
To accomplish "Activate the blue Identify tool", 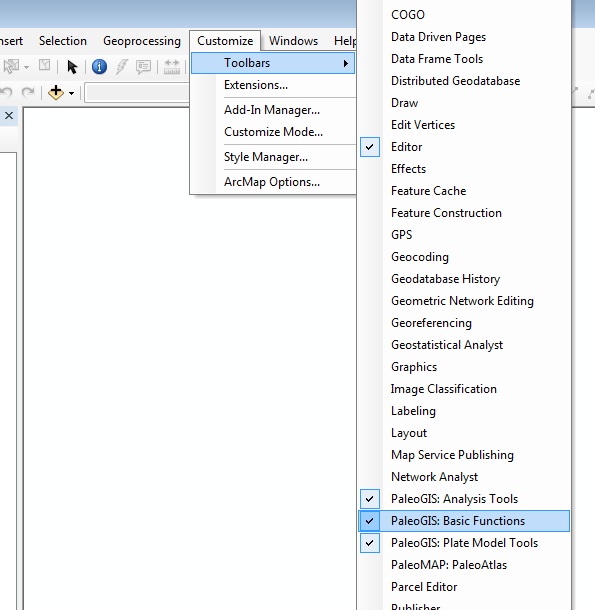I will coord(99,67).
